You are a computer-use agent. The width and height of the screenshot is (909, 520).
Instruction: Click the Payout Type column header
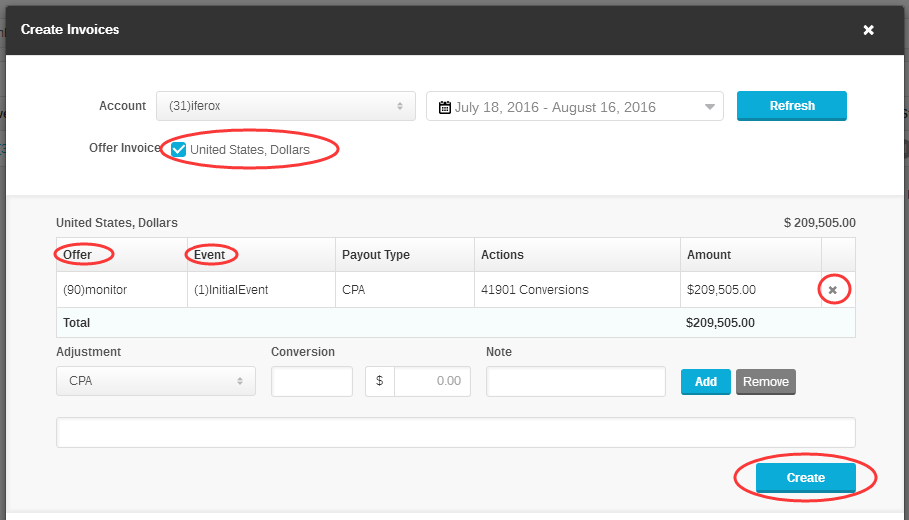click(376, 255)
